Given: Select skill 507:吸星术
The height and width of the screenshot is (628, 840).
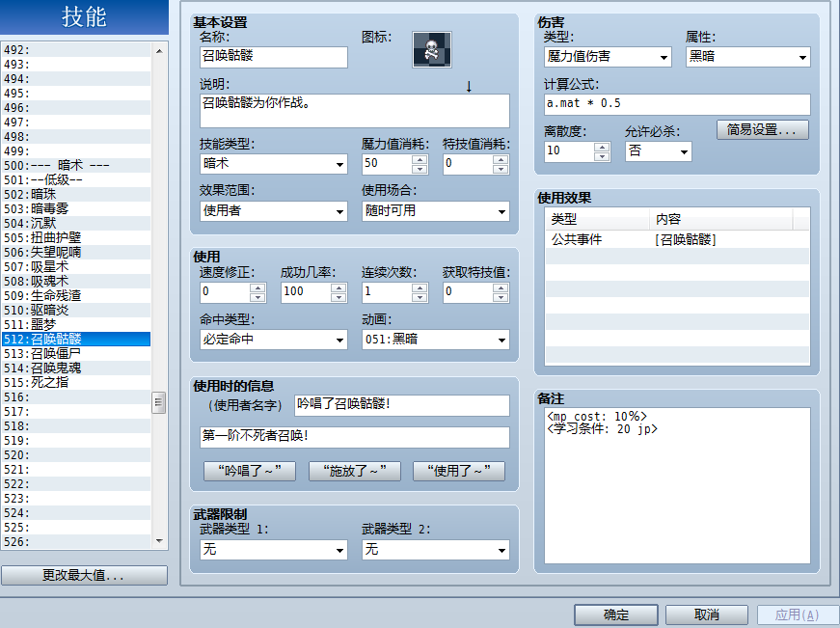Looking at the screenshot, I should pos(76,267).
